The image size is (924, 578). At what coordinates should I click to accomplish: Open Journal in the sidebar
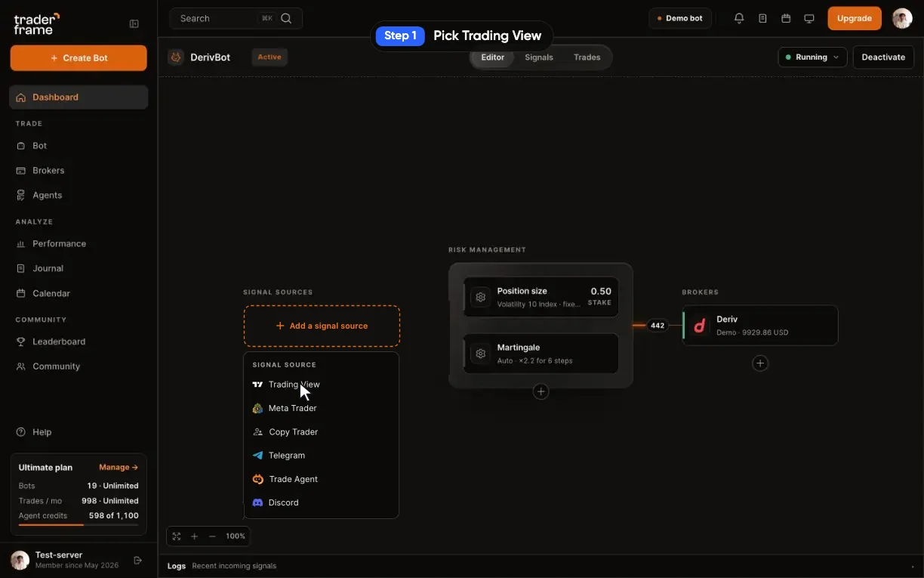79,268
